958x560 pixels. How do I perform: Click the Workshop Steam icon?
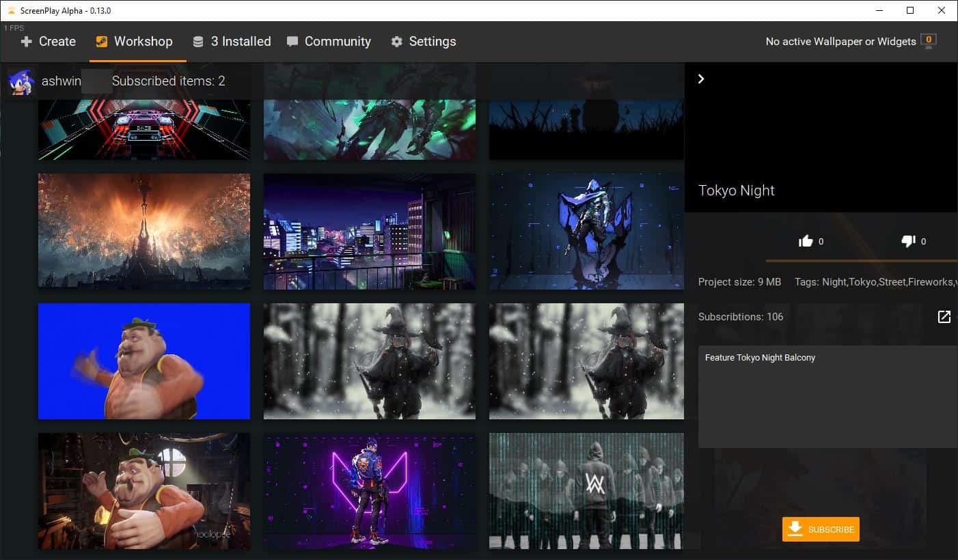tap(101, 42)
